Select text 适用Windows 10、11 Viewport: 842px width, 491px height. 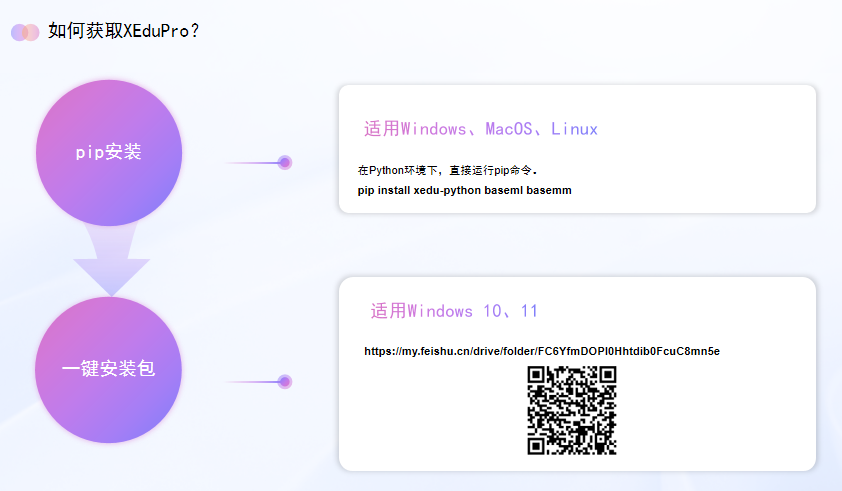pos(454,311)
